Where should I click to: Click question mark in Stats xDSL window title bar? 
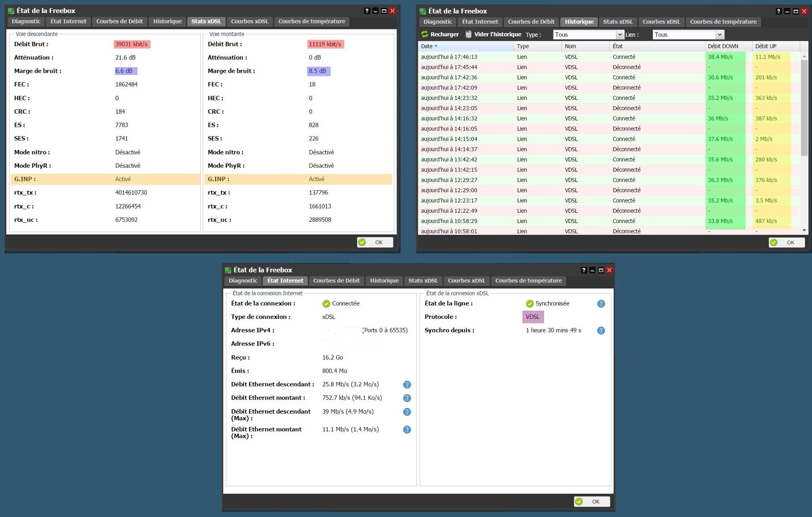point(367,11)
